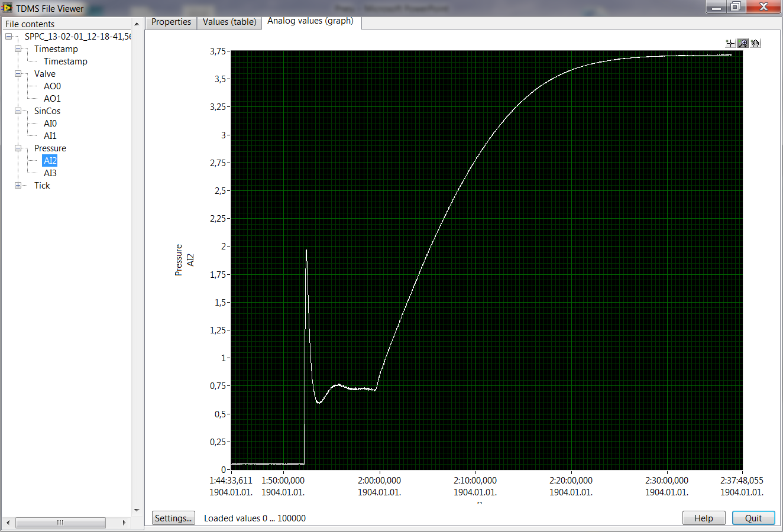This screenshot has height=532, width=783.
Task: Collapse the Valve group node
Action: tap(18, 74)
